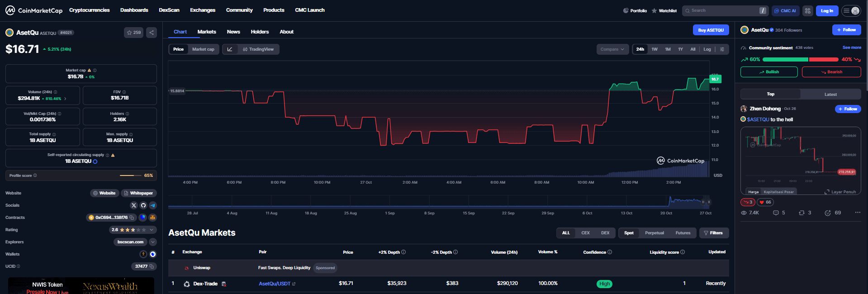Open the Market cap info tooltip icon
This screenshot has width=868, height=294.
95,71
